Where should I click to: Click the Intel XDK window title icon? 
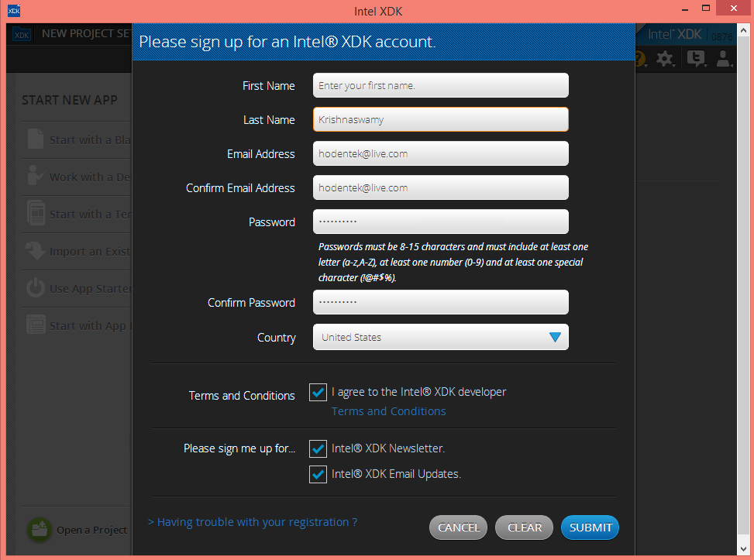coord(14,10)
